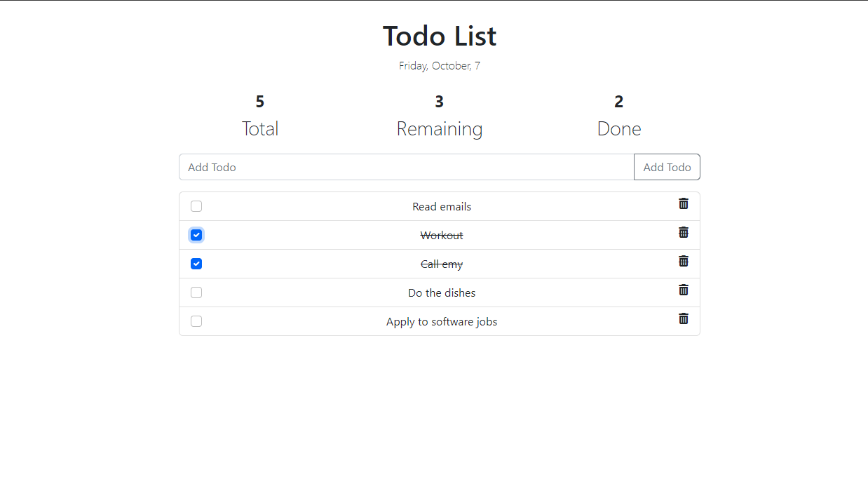
Task: Click the Read emails todo text
Action: coord(442,207)
